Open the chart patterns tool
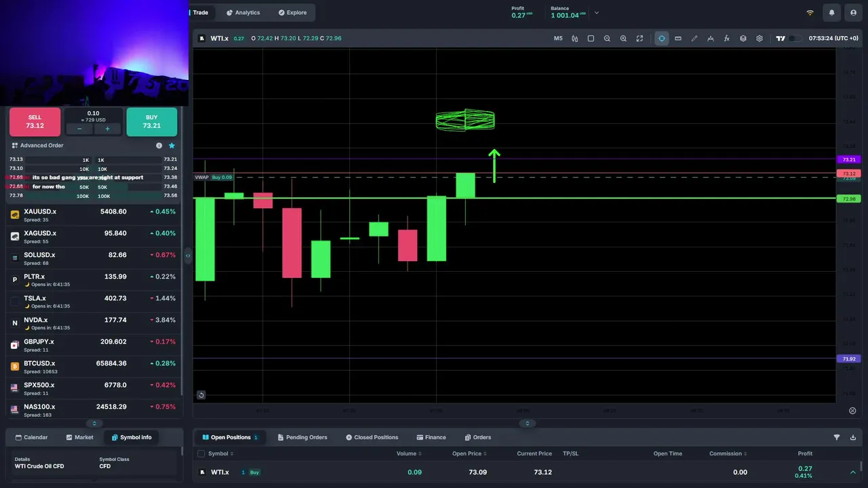868x488 pixels. tap(711, 39)
